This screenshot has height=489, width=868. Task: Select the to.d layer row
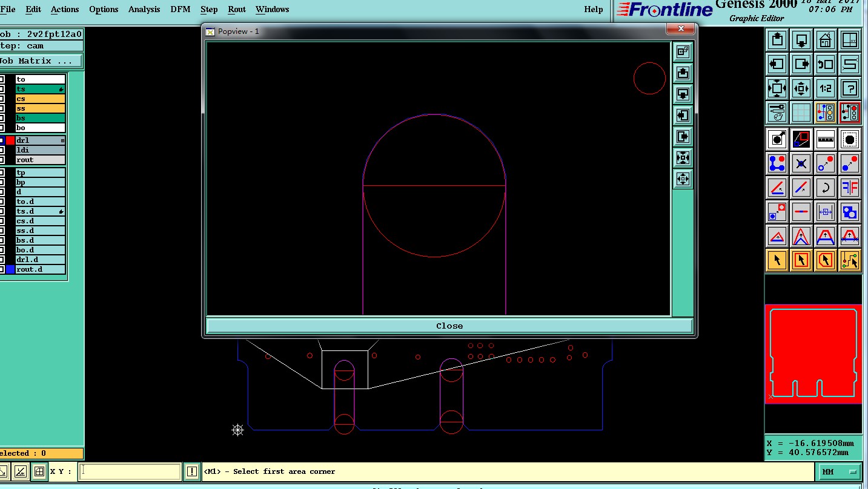[x=41, y=202]
